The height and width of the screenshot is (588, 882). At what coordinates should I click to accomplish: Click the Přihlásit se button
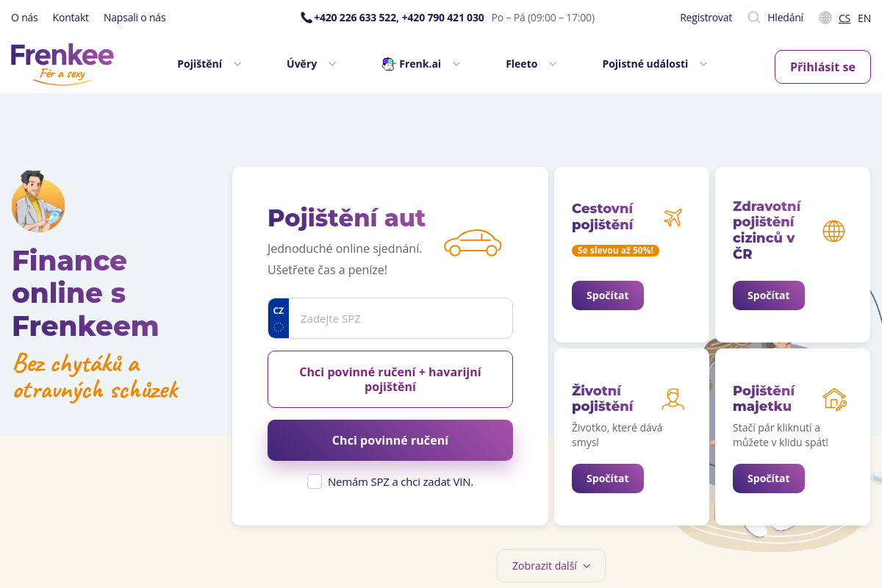pyautogui.click(x=822, y=67)
